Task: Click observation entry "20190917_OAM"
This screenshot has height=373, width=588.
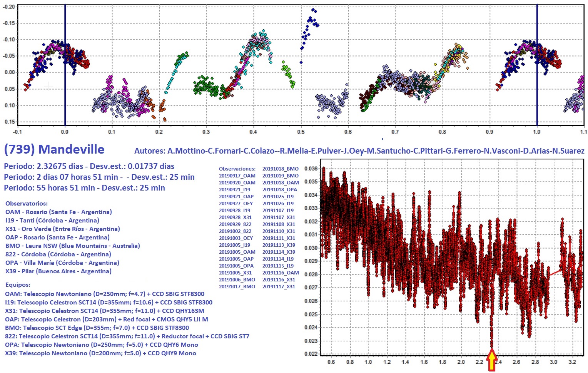Action: pos(237,176)
